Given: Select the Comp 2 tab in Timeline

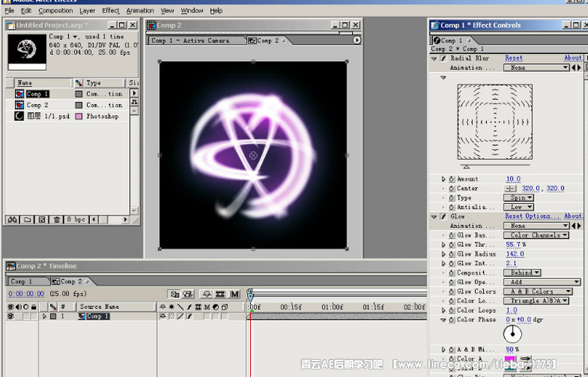Looking at the screenshot, I should click(x=71, y=281).
